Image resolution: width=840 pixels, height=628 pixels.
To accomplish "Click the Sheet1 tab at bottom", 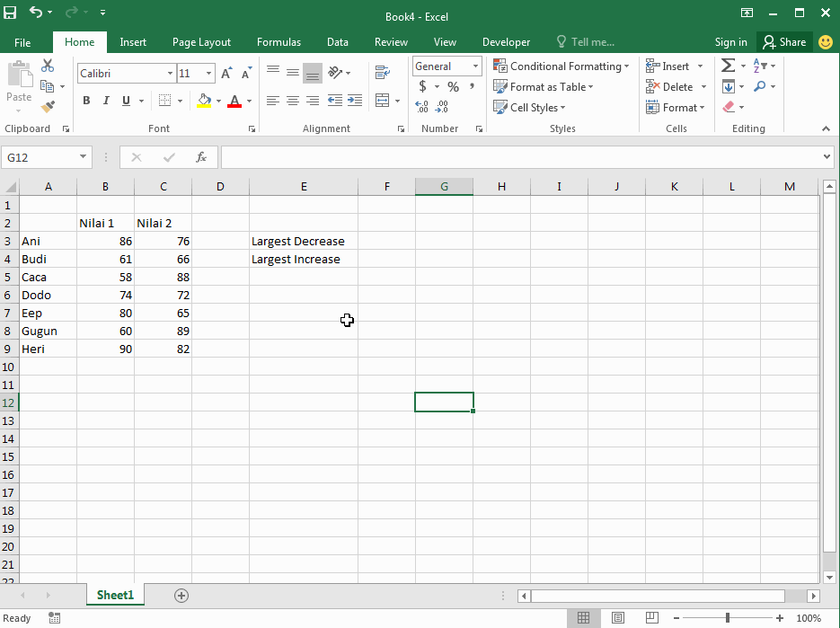I will [115, 595].
